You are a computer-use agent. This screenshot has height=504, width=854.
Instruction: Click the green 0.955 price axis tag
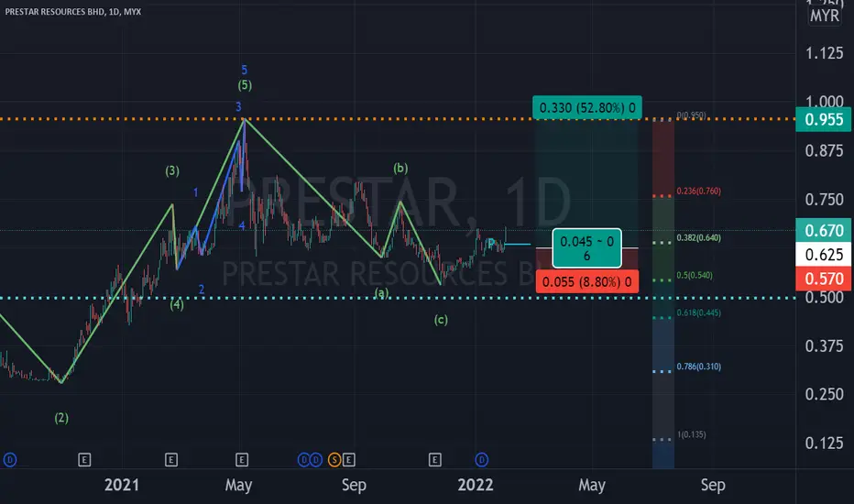824,119
